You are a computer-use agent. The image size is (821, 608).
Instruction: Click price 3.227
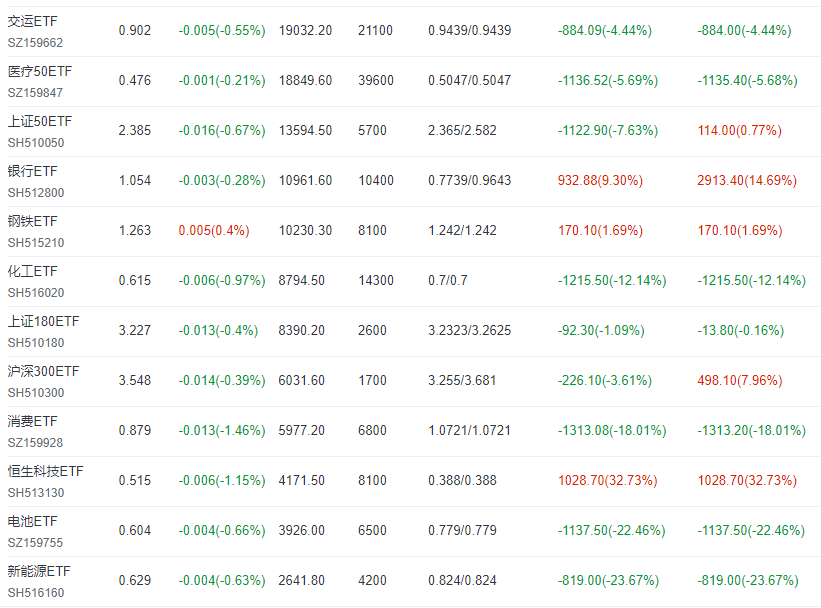click(x=135, y=330)
